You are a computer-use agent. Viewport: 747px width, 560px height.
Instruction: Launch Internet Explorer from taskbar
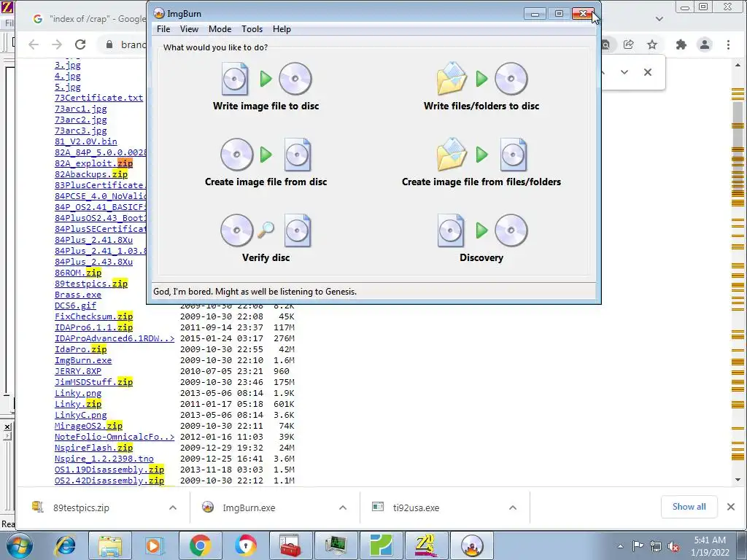pyautogui.click(x=65, y=545)
